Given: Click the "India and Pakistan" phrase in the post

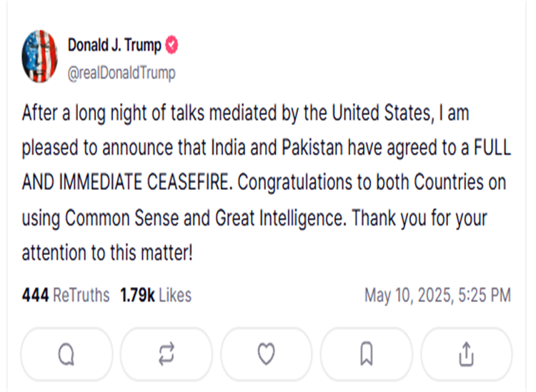Looking at the screenshot, I should tap(277, 148).
